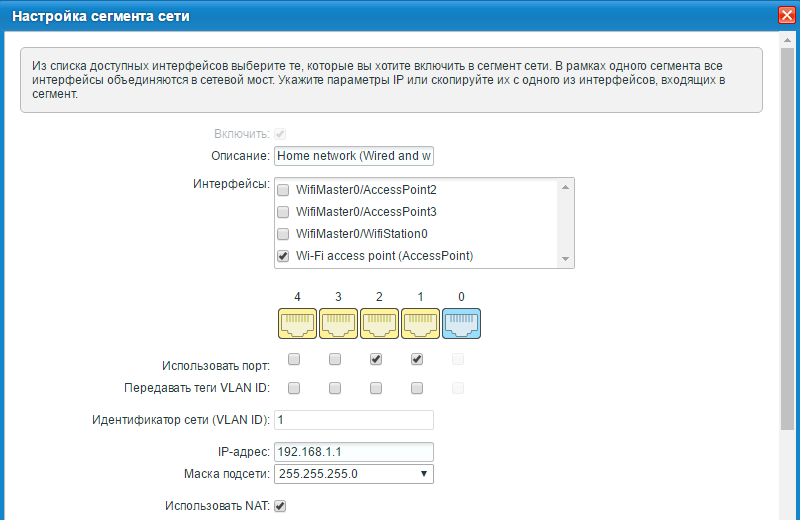Image resolution: width=800 pixels, height=520 pixels.
Task: Focus the VLAN ID identifier field
Action: [353, 420]
